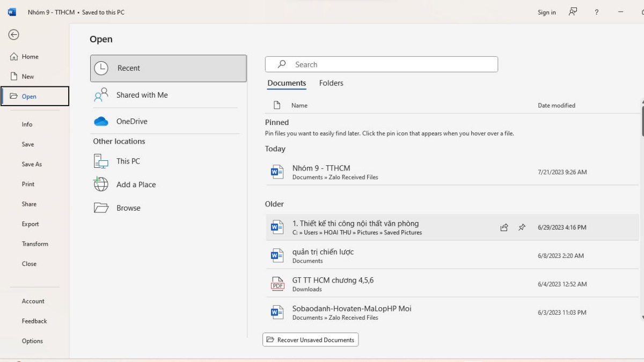Screen dimensions: 644x362
Task: Switch to the Folders tab
Action: pos(331,83)
